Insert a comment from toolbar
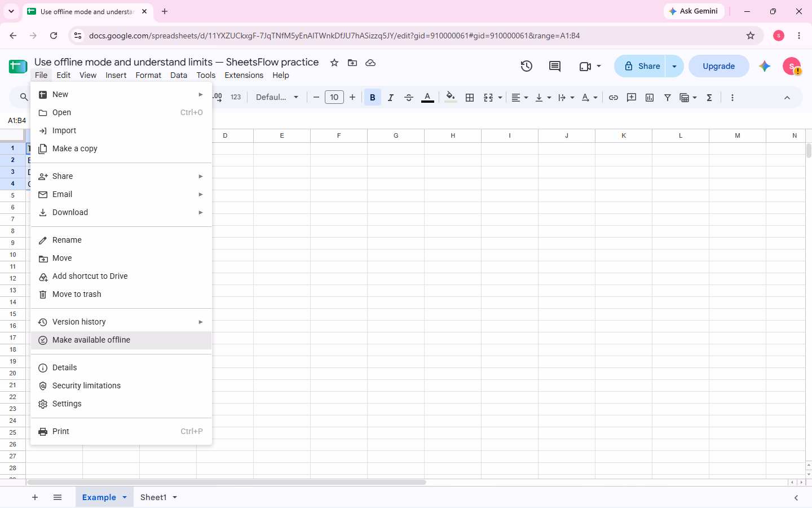812x508 pixels. [632, 98]
